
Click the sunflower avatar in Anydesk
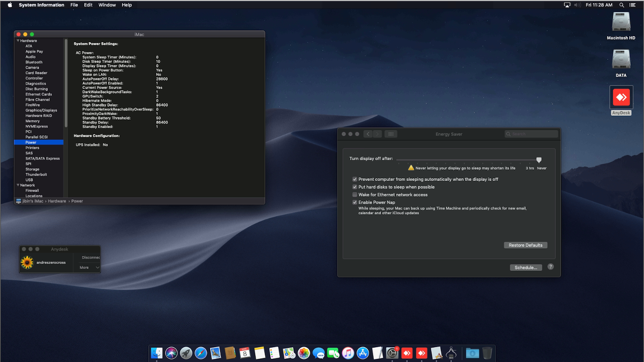point(27,262)
